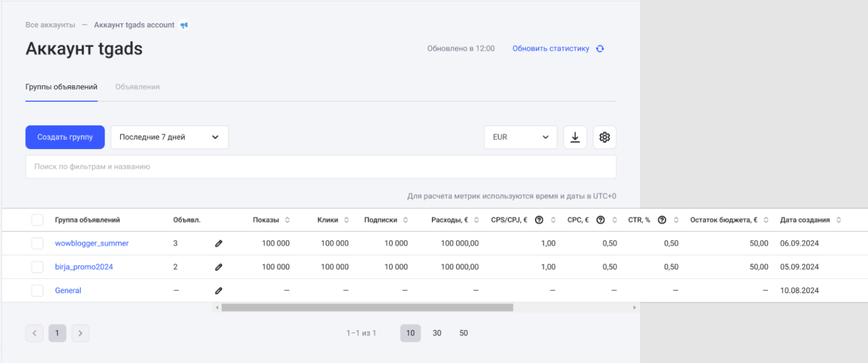Edit the wowblogger_summer group with pencil icon
The height and width of the screenshot is (363, 868).
(218, 243)
